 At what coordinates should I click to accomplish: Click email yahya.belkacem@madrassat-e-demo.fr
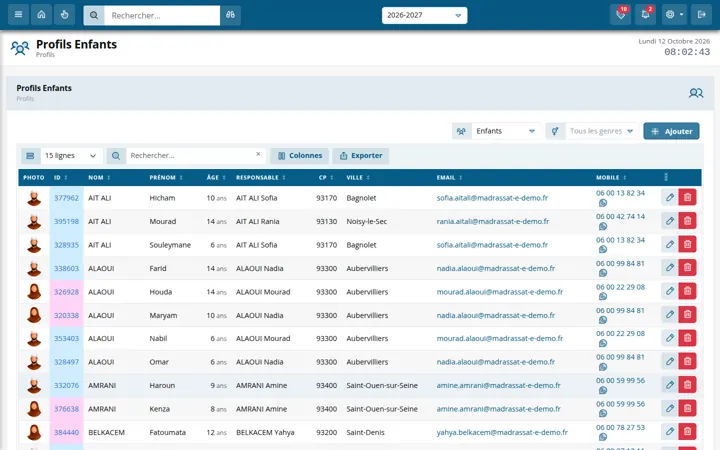(x=502, y=433)
